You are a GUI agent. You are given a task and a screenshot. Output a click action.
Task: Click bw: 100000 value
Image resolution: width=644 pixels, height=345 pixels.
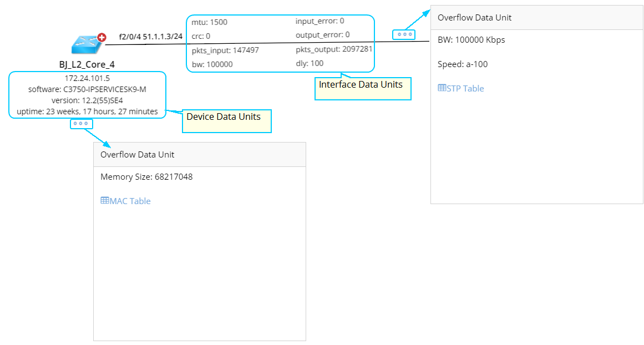(212, 64)
